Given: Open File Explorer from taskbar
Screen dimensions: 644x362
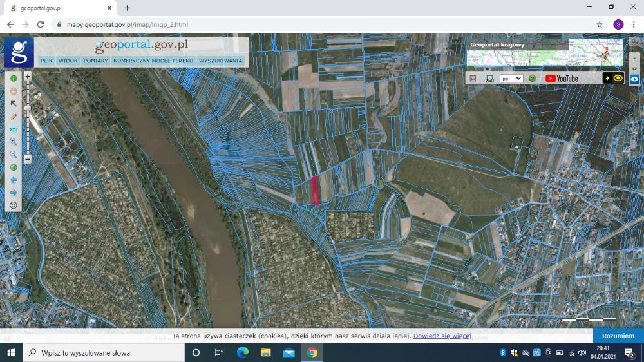Looking at the screenshot, I should pos(266,352).
